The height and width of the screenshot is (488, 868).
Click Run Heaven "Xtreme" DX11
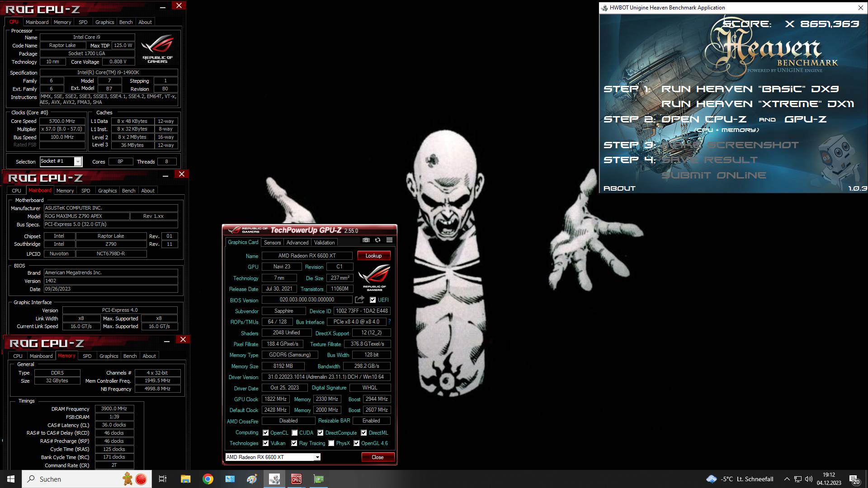(758, 104)
